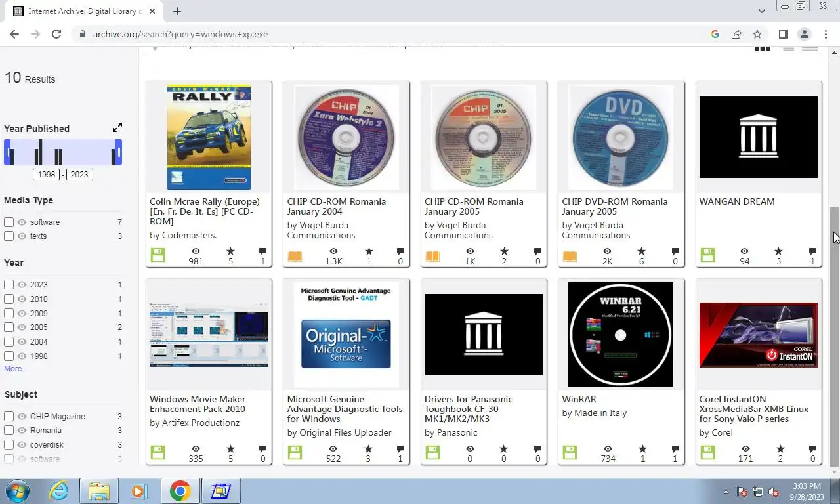
Task: Open a new browser tab
Action: [x=177, y=11]
